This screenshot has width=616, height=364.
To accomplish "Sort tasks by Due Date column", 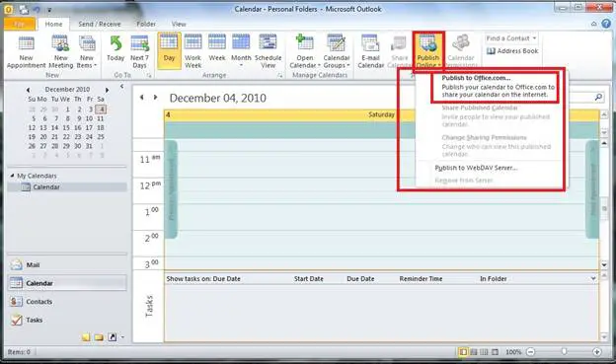I will pos(360,279).
